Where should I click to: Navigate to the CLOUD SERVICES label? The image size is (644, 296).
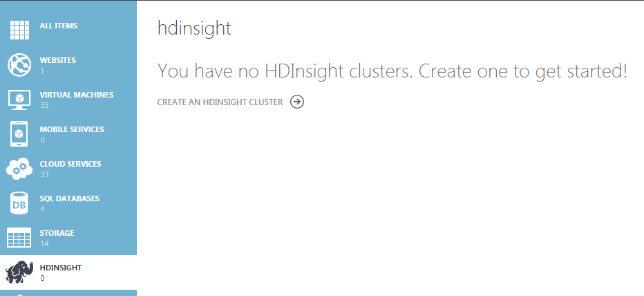(70, 164)
